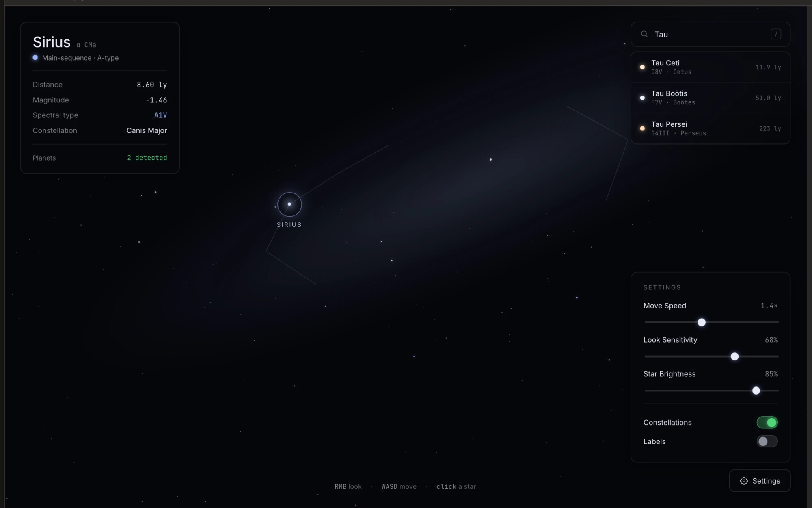The height and width of the screenshot is (508, 812).
Task: Select the Tau Boötis search result
Action: [x=710, y=98]
